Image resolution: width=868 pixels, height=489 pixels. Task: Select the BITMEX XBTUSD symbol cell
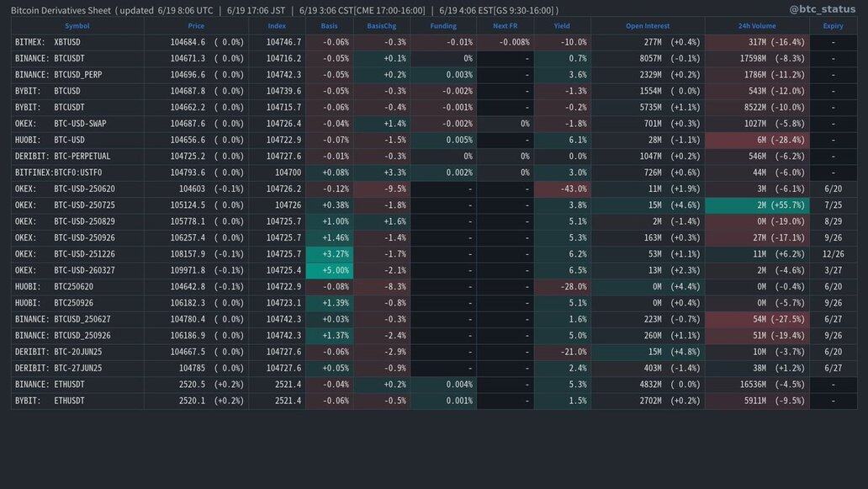(48, 42)
